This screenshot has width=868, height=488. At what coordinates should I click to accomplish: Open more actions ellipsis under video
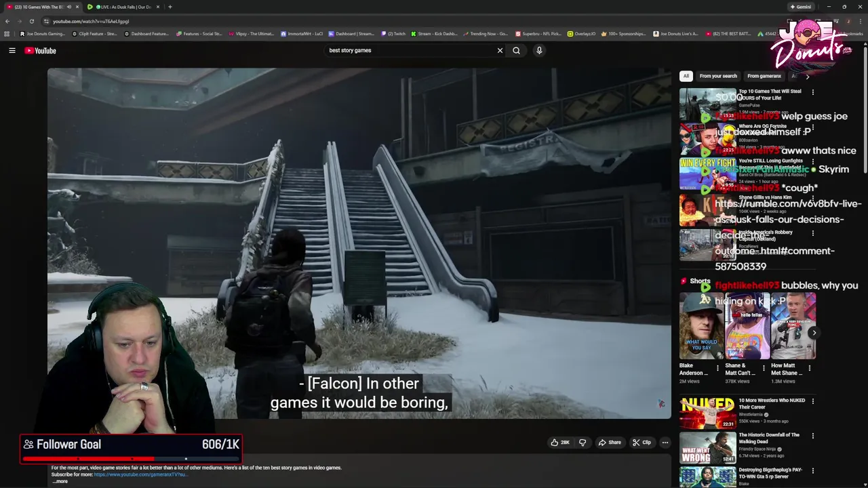point(665,443)
